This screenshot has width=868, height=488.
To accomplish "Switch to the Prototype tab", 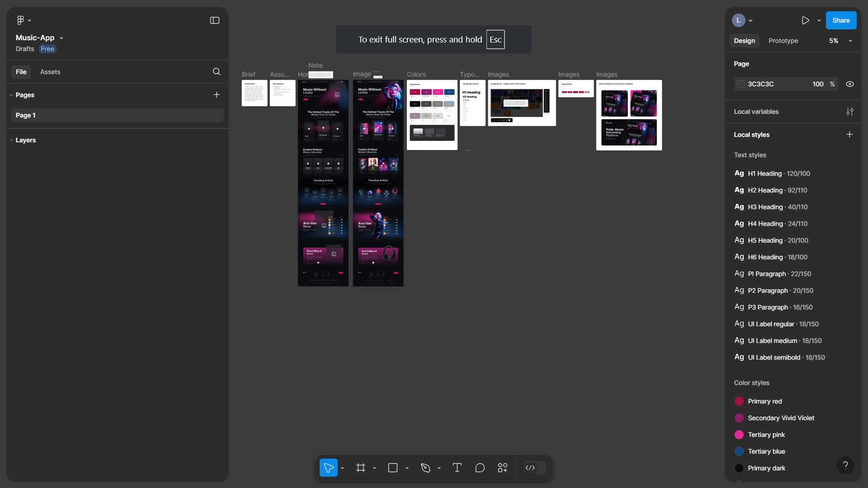I will [x=783, y=41].
